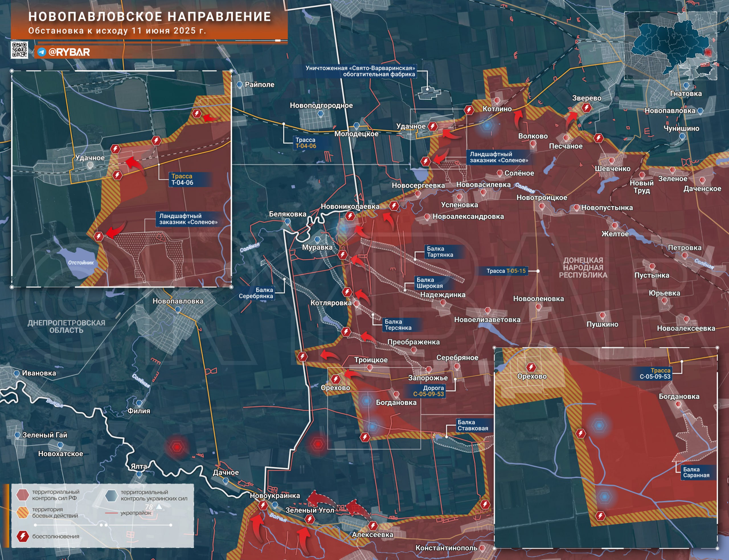Click the Telegram icon beside @RYBAR
The height and width of the screenshot is (560, 729).
(x=42, y=52)
